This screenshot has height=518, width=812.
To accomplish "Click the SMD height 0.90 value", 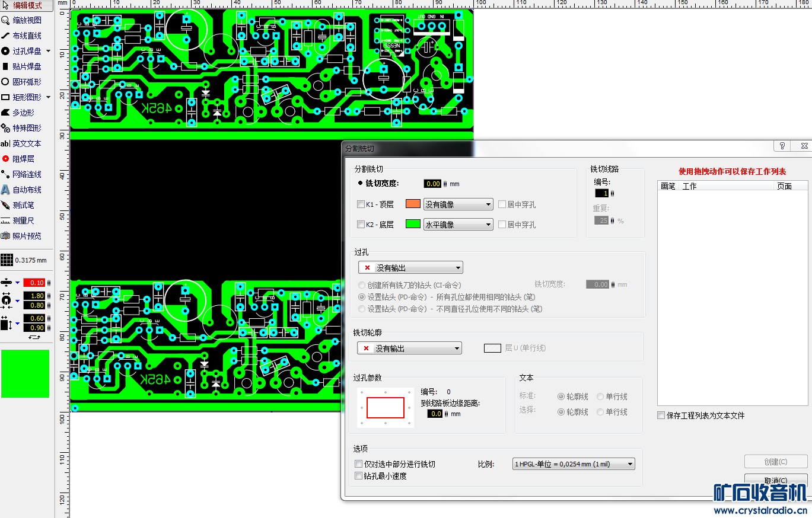I will click(x=34, y=328).
